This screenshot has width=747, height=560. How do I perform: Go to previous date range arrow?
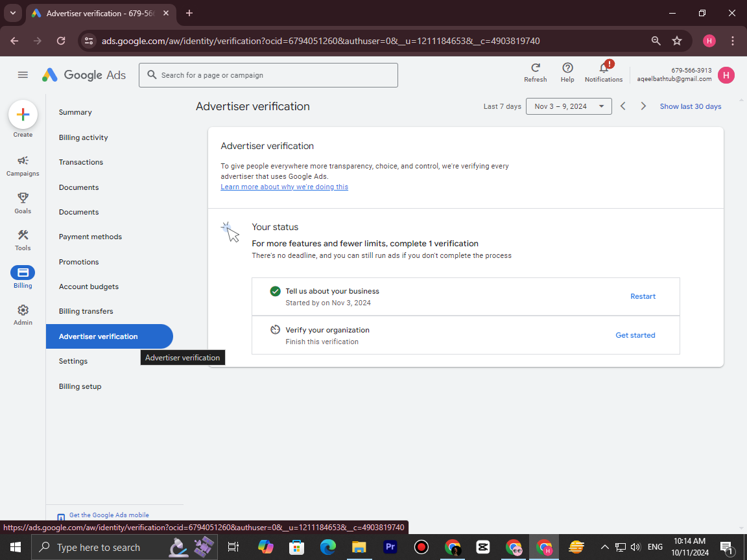click(622, 106)
